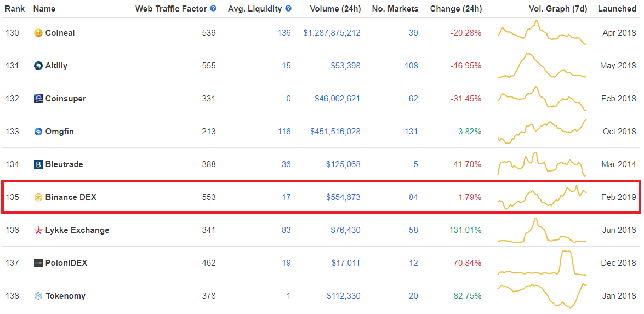Click Bleutrade volume $125,068
Screen dimensions: 644x314
(343, 164)
